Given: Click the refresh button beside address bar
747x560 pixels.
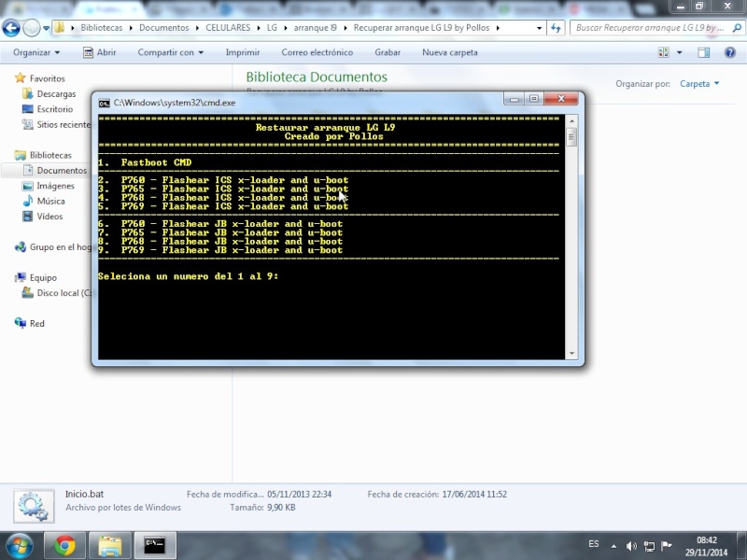Looking at the screenshot, I should point(556,28).
